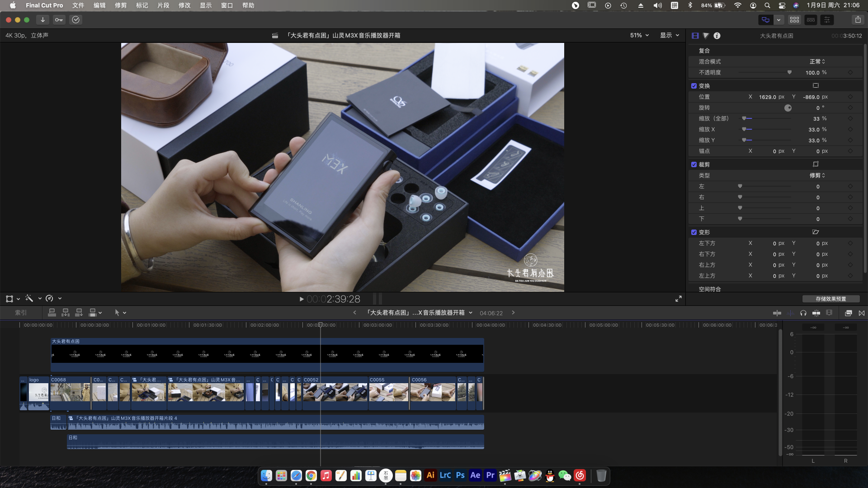
Task: Play the viewer from the timecode
Action: pos(302,299)
